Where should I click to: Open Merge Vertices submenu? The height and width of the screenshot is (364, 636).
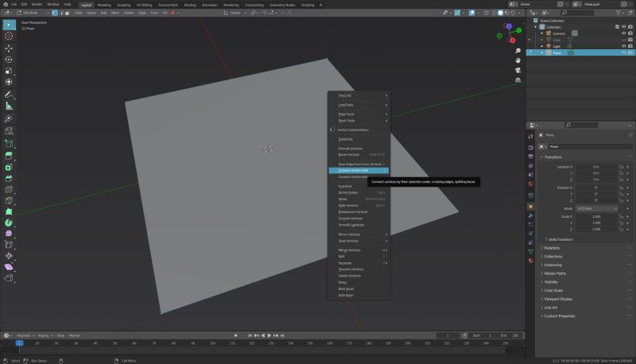[x=359, y=250]
